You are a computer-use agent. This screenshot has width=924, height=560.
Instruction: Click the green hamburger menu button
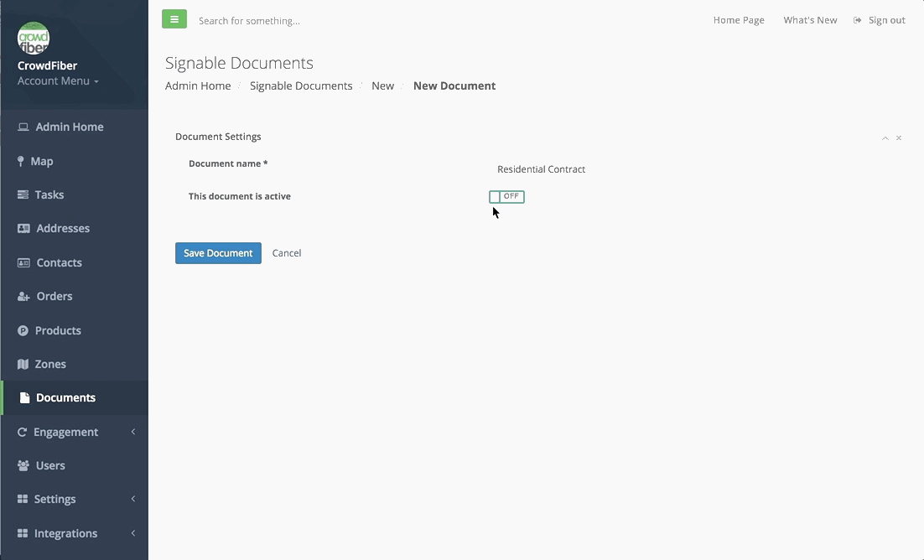click(x=174, y=19)
